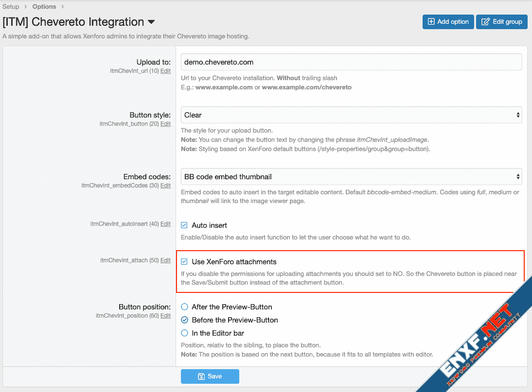532x392 pixels.
Task: Click Edit link for itmChevInt_url option
Action: tap(165, 71)
